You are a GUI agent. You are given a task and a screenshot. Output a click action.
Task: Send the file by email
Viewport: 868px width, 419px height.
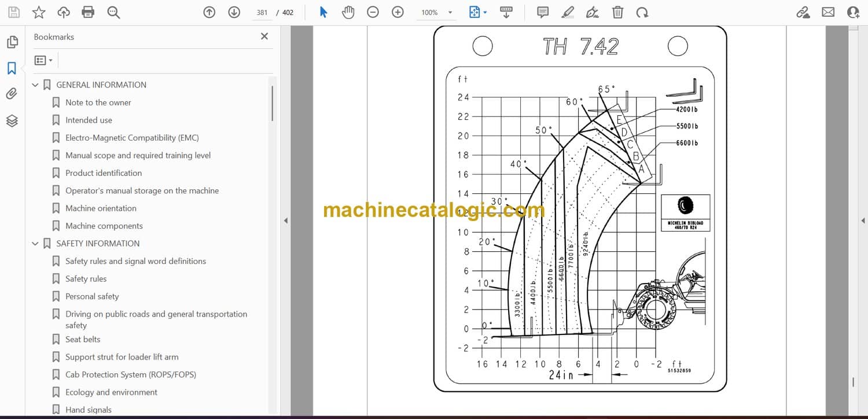[x=828, y=12]
